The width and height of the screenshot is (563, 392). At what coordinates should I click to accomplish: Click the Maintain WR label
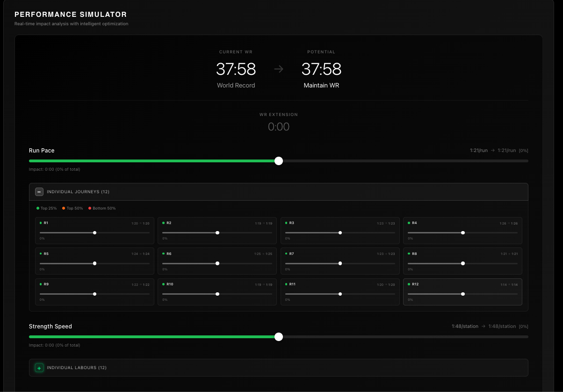(321, 85)
